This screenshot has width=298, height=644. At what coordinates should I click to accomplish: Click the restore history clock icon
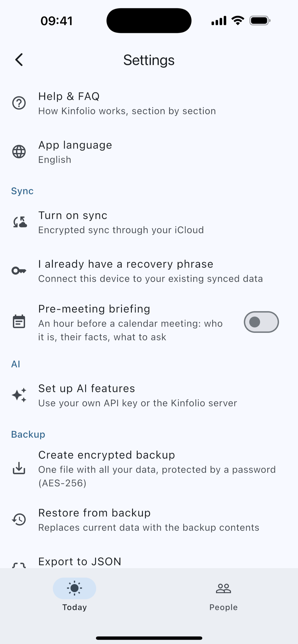click(x=19, y=519)
